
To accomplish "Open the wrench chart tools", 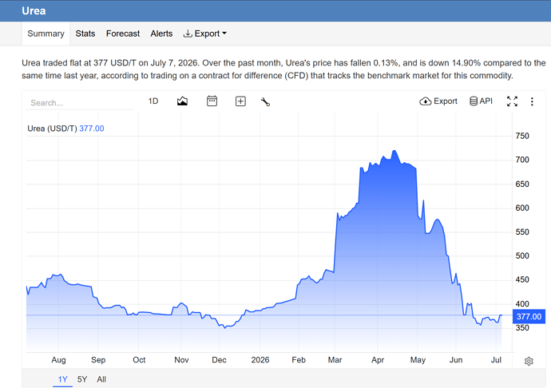I will click(x=265, y=102).
